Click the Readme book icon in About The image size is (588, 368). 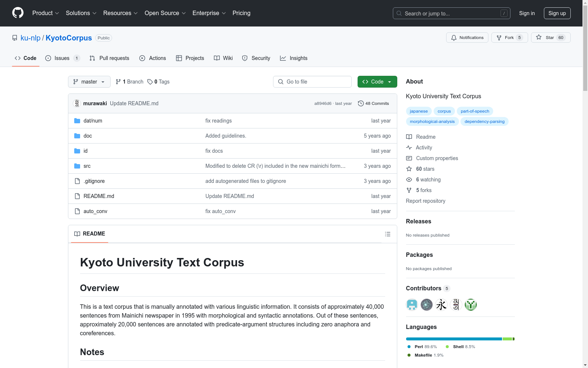point(409,137)
